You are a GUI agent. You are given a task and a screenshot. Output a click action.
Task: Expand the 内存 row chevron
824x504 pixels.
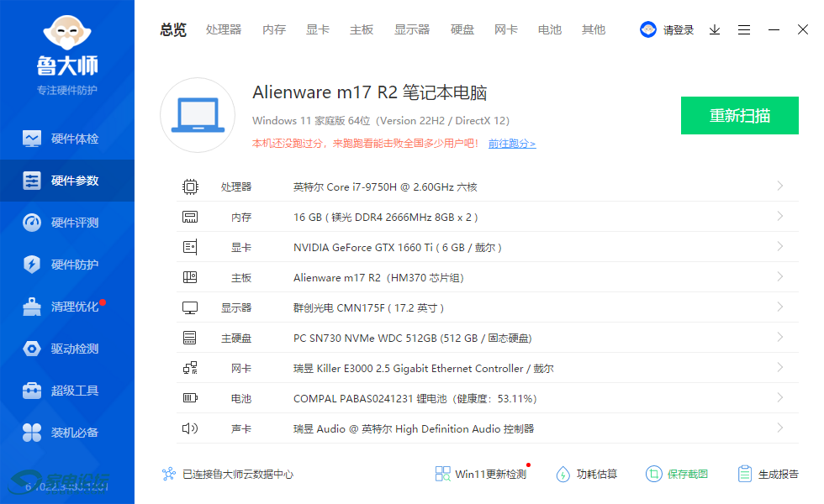click(780, 217)
